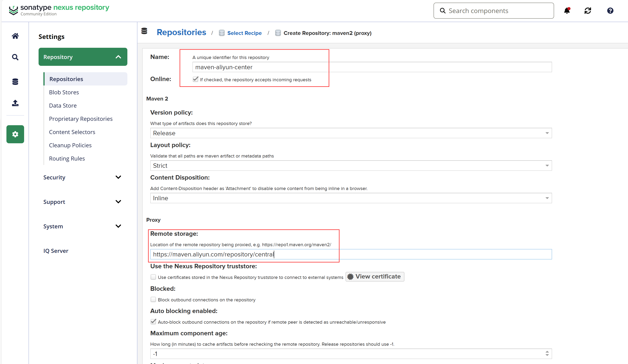The image size is (628, 364).
Task: Click the home icon in left rail
Action: point(15,36)
